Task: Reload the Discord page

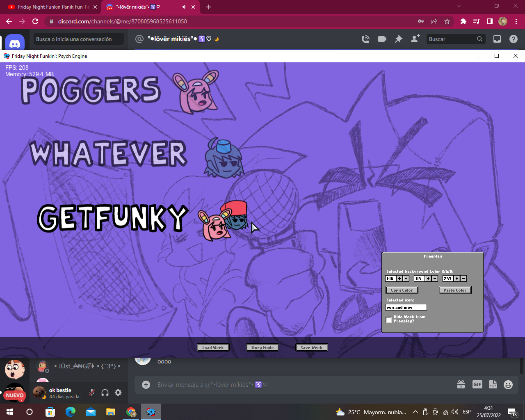Action: click(x=35, y=21)
